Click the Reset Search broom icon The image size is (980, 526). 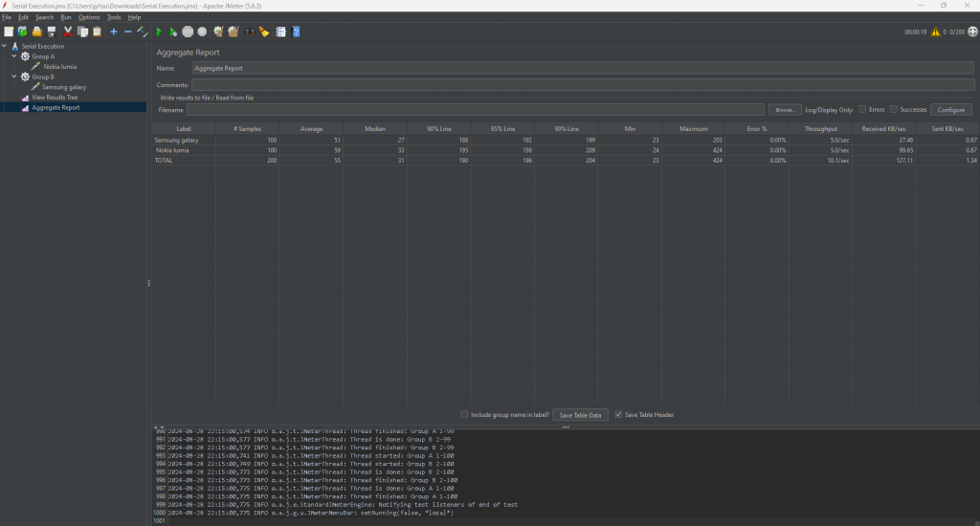[264, 32]
